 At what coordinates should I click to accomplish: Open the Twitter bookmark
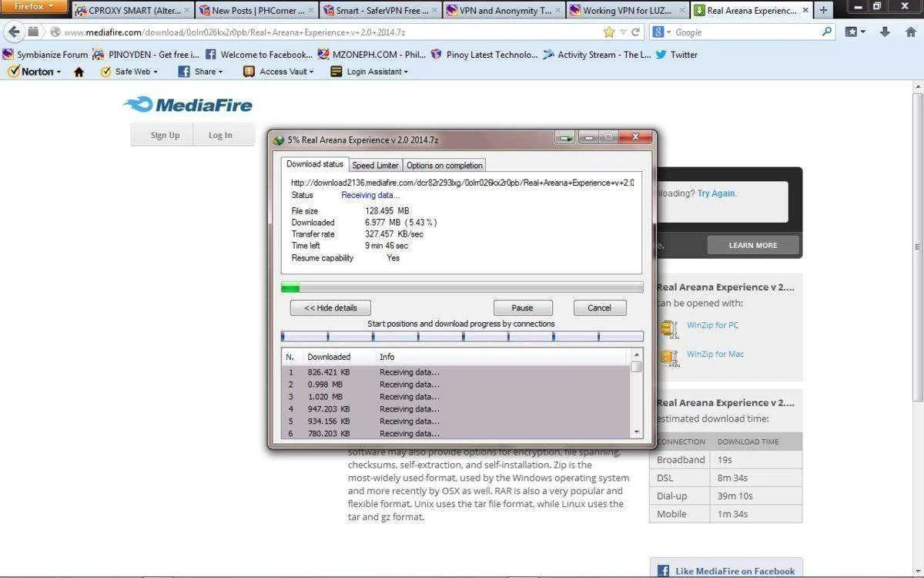point(676,55)
